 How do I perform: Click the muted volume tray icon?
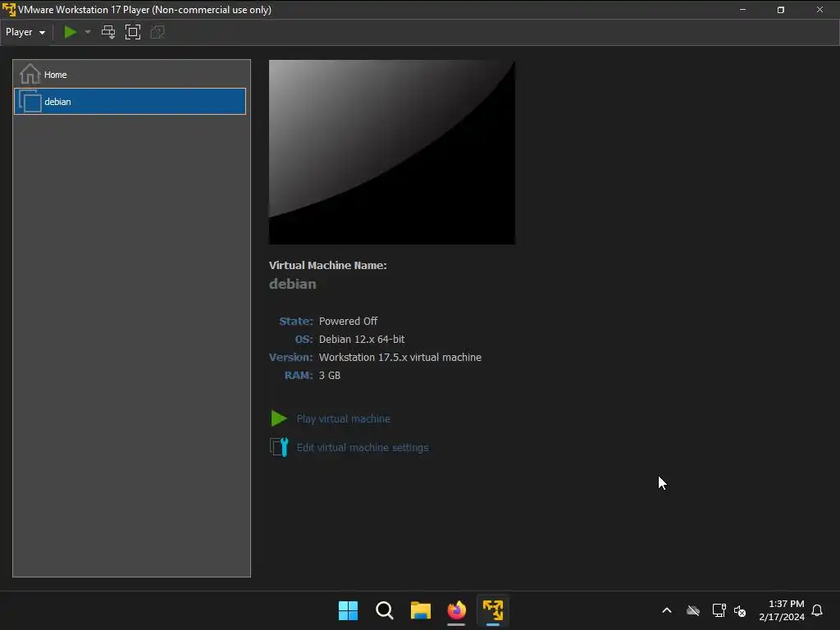coord(740,610)
